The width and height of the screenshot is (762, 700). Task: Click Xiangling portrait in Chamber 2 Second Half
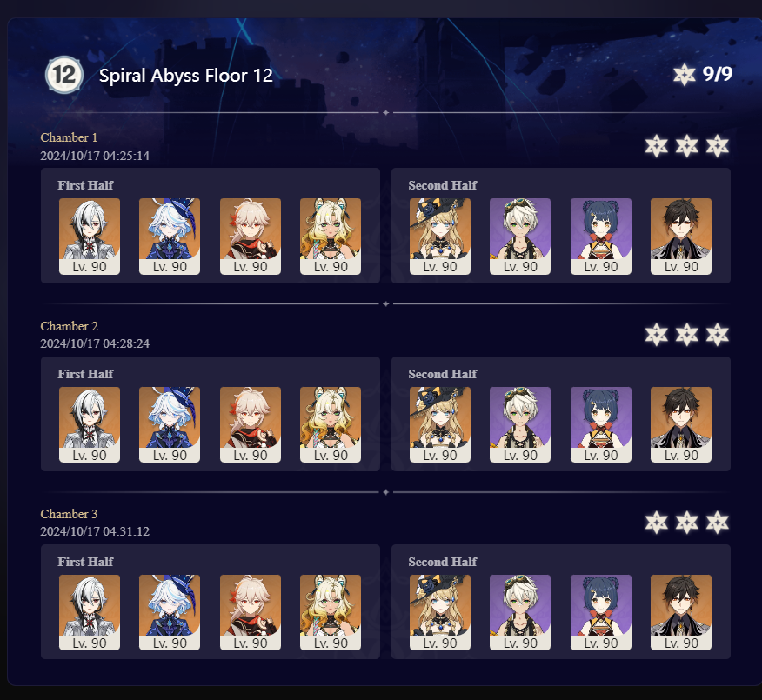[x=601, y=424]
